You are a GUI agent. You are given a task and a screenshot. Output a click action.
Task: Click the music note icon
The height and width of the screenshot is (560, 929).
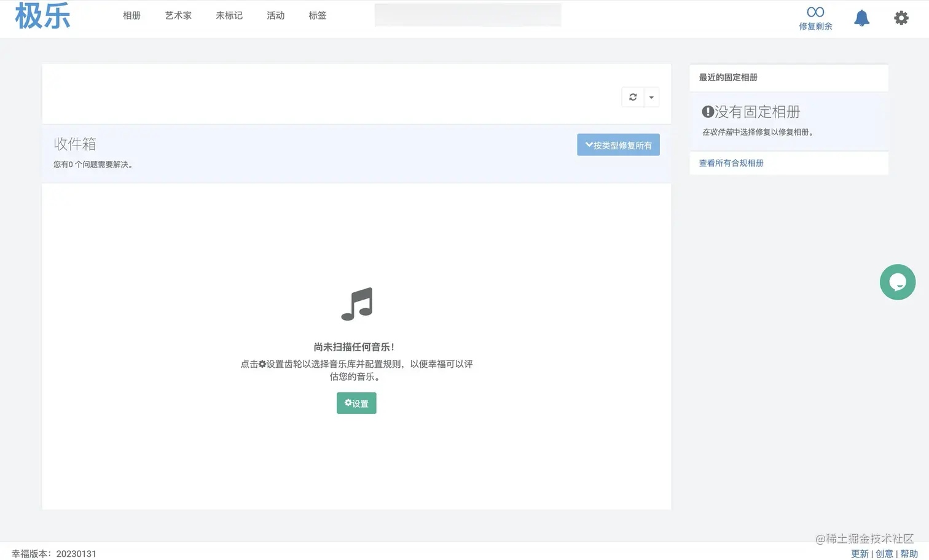(x=357, y=304)
